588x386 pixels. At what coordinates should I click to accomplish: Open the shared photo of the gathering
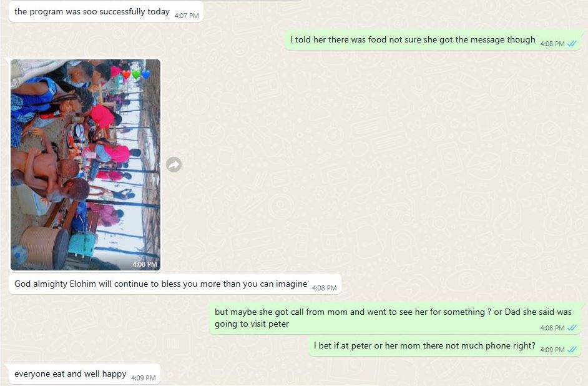(x=86, y=165)
